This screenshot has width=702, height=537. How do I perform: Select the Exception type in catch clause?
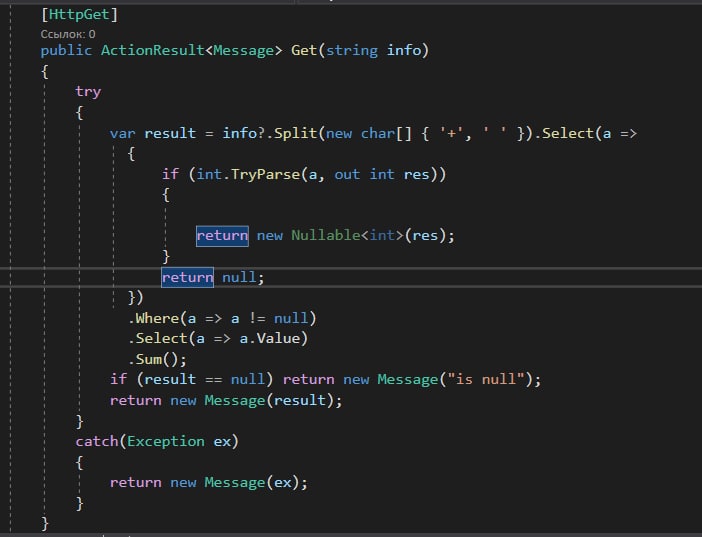point(166,442)
